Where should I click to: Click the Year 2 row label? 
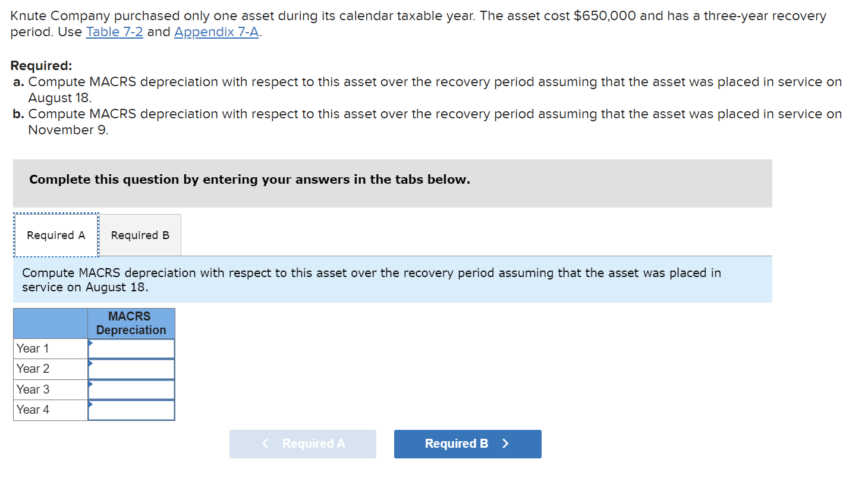coord(33,369)
